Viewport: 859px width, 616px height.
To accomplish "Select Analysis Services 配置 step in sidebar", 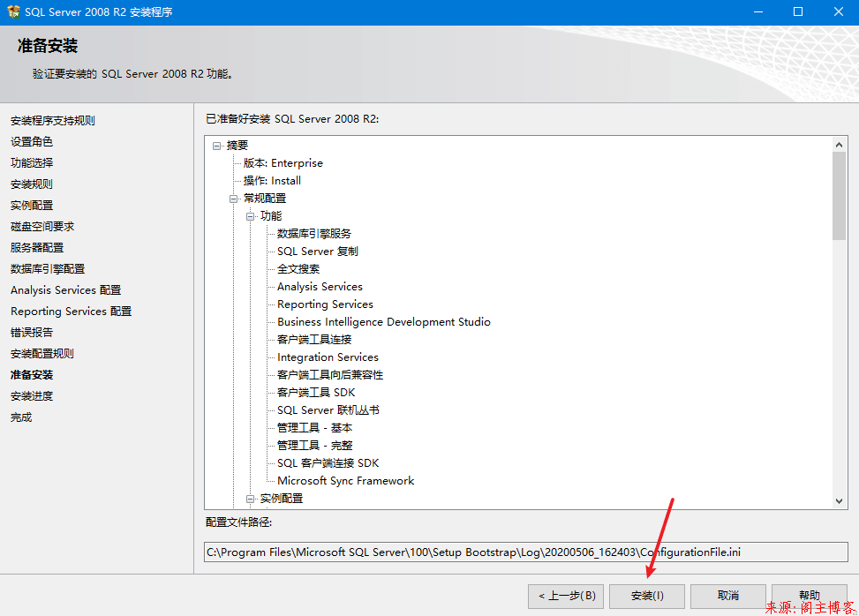I will (x=65, y=290).
